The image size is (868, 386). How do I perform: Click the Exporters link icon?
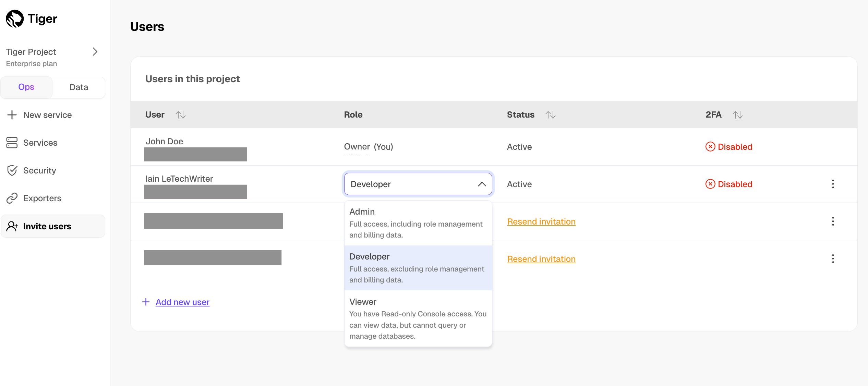pyautogui.click(x=12, y=198)
